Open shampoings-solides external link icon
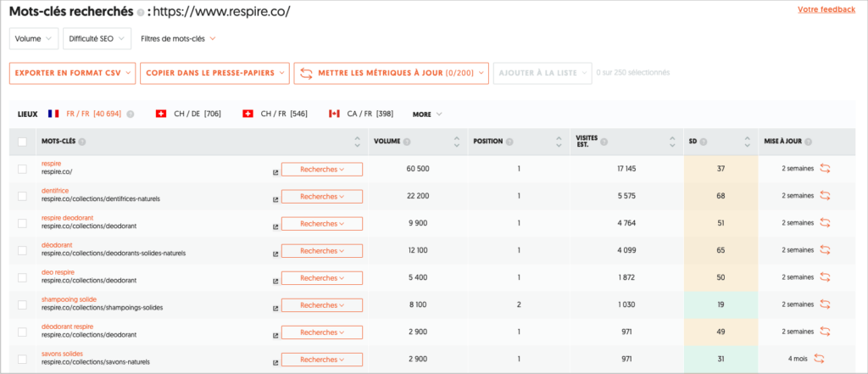This screenshot has height=374, width=868. 275,308
